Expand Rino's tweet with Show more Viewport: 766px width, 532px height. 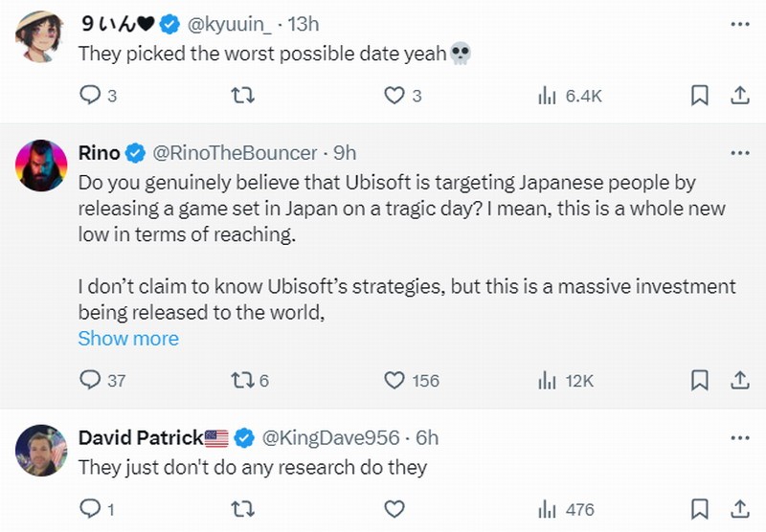tap(128, 338)
